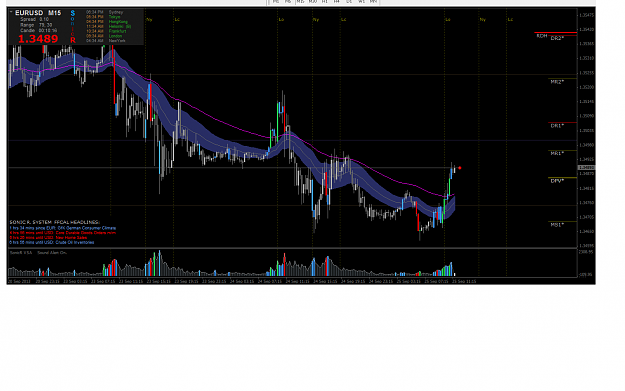
Task: Click the MS1* pivot label
Action: pos(557,225)
